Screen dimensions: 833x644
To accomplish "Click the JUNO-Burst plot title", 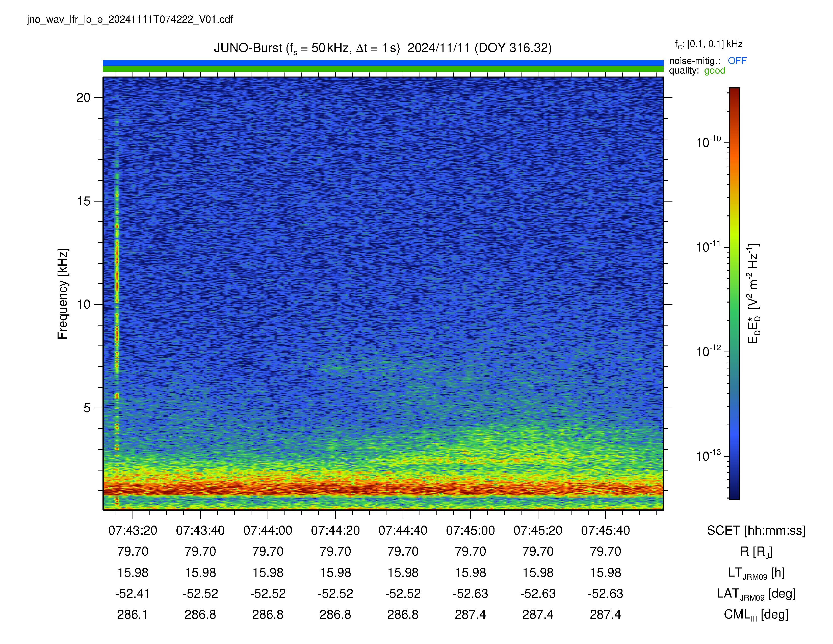I will [383, 48].
